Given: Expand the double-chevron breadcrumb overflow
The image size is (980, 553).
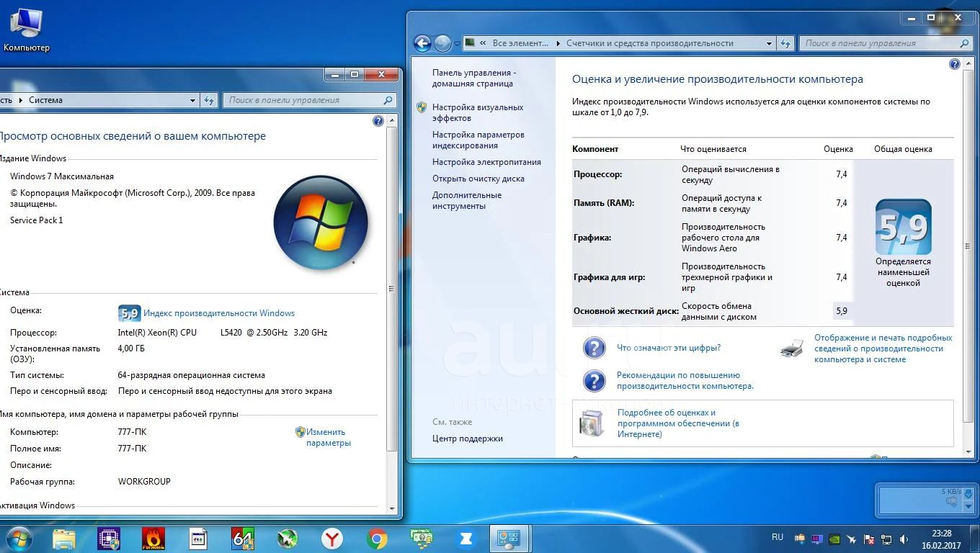Looking at the screenshot, I should pos(483,43).
